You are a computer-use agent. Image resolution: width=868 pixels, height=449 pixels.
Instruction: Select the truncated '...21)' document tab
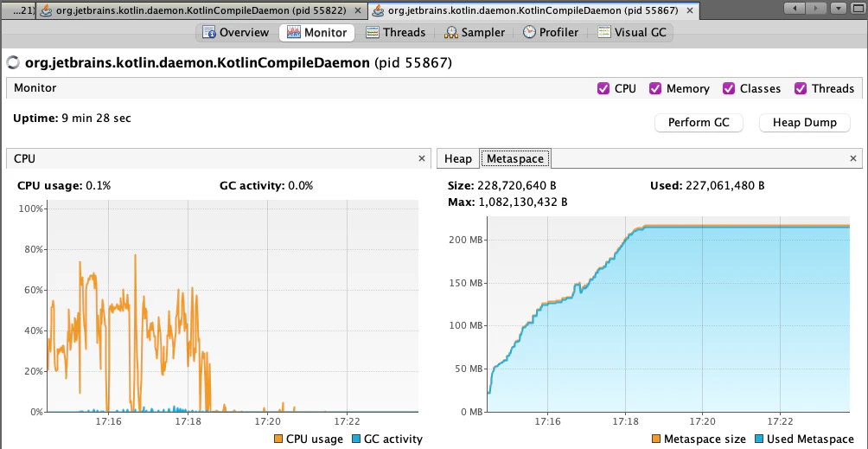19,10
